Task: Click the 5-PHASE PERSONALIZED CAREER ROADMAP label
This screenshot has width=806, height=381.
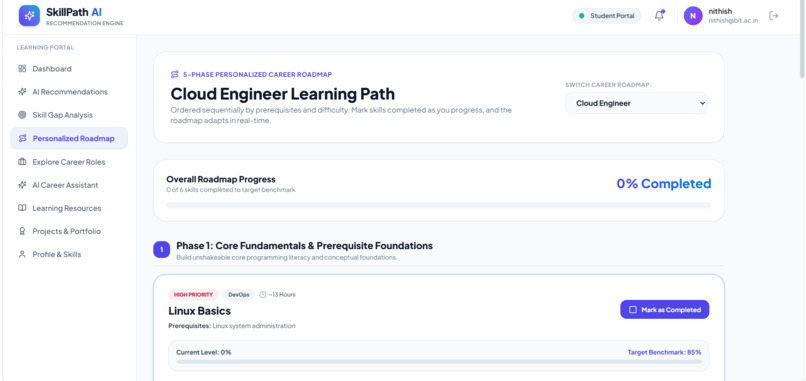Action: click(x=258, y=75)
